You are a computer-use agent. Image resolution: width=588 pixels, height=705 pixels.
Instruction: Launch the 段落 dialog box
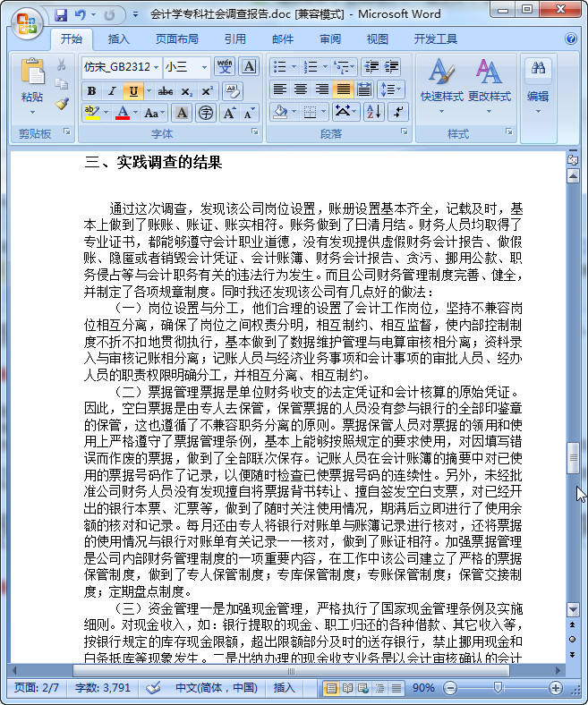click(x=404, y=132)
